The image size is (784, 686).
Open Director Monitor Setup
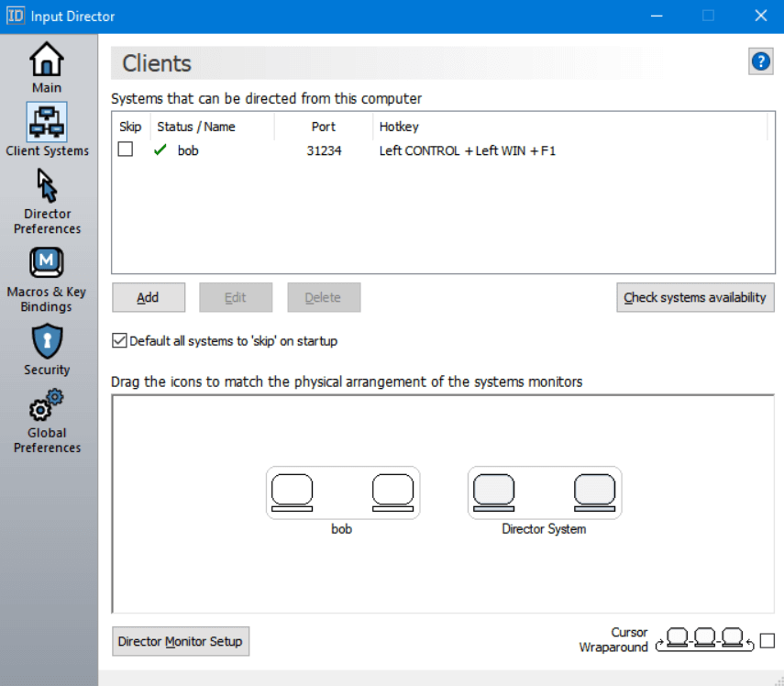click(180, 641)
